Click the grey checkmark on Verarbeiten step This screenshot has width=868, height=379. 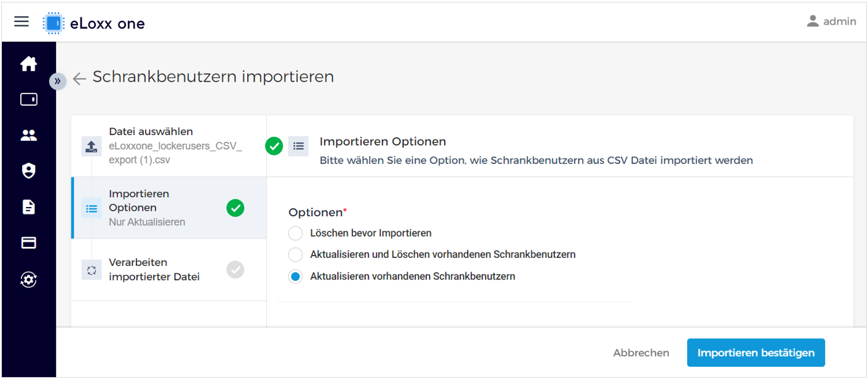tap(235, 270)
